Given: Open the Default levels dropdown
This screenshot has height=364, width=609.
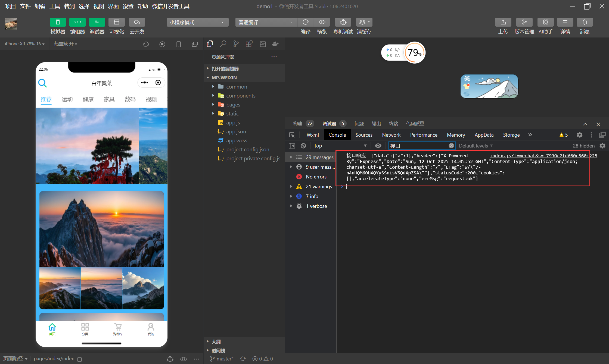Looking at the screenshot, I should (476, 146).
